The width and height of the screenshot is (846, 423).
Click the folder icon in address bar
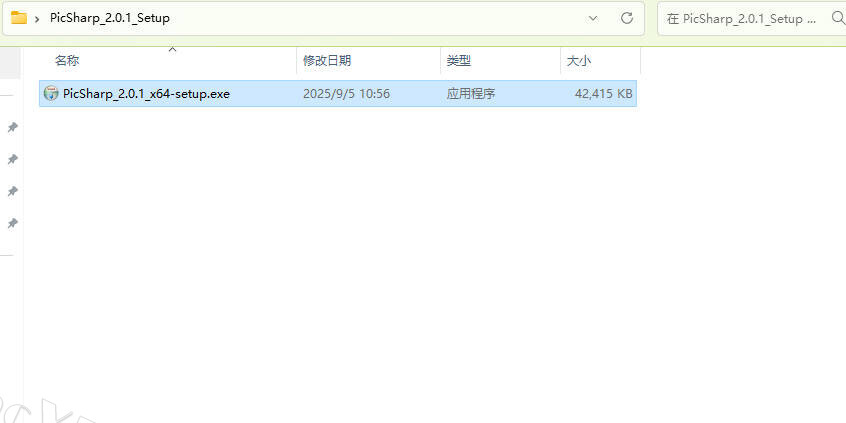19,18
